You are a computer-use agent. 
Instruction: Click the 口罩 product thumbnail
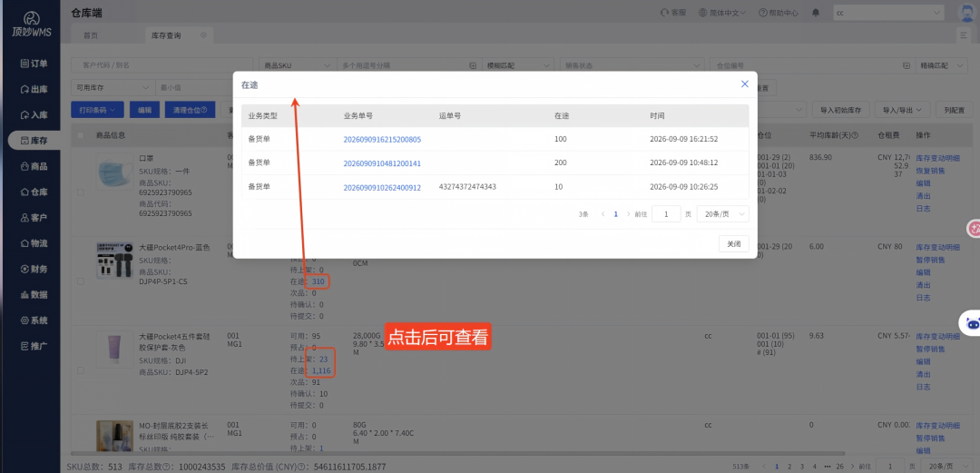[x=114, y=172]
